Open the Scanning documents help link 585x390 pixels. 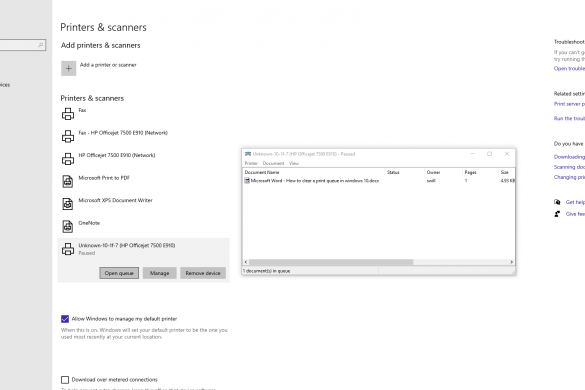point(569,167)
